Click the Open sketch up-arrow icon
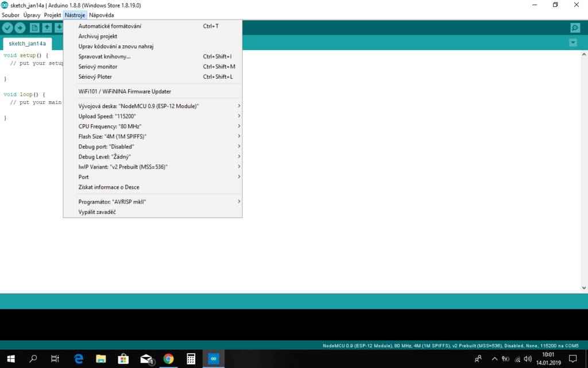 pos(47,28)
